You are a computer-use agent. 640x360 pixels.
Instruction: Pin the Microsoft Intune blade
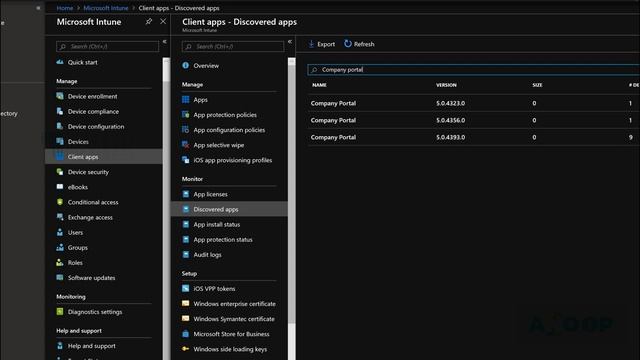click(x=149, y=22)
